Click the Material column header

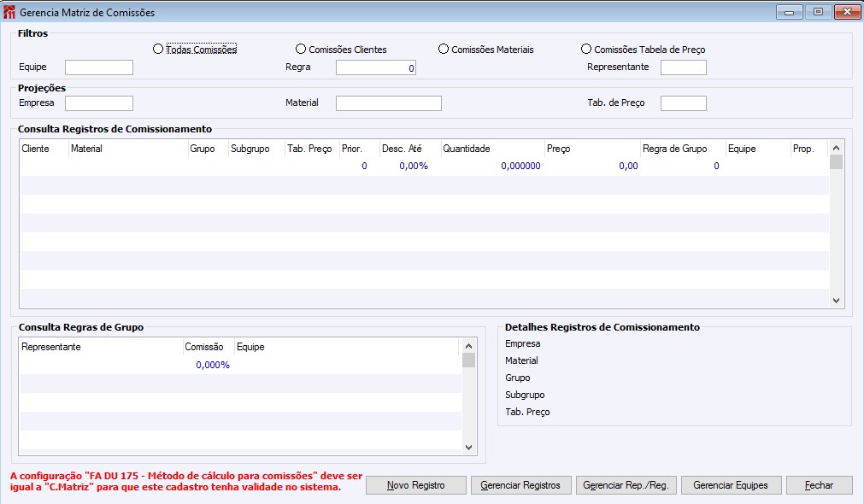(x=127, y=149)
